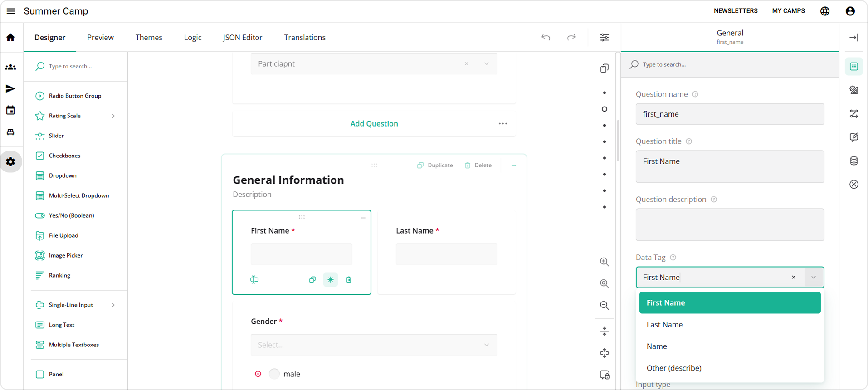The height and width of the screenshot is (390, 868).
Task: Open the MY CAMPS link
Action: tap(789, 11)
